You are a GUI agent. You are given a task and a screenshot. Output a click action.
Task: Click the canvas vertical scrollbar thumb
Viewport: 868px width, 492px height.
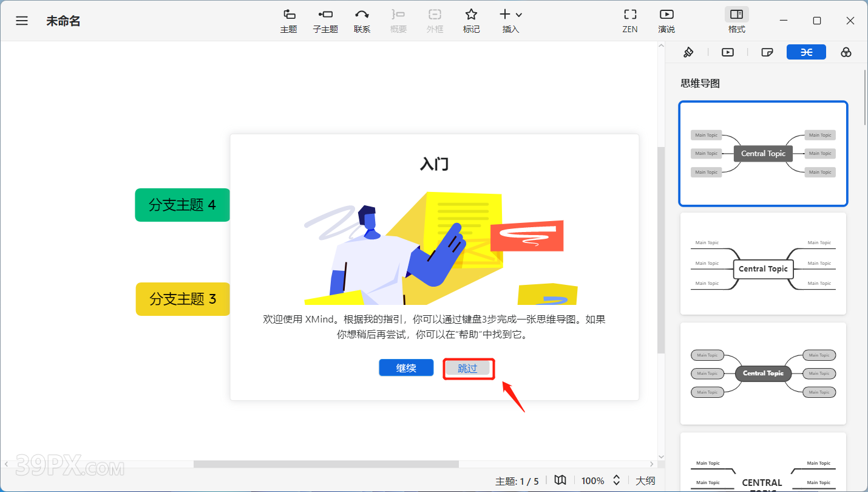pos(661,250)
